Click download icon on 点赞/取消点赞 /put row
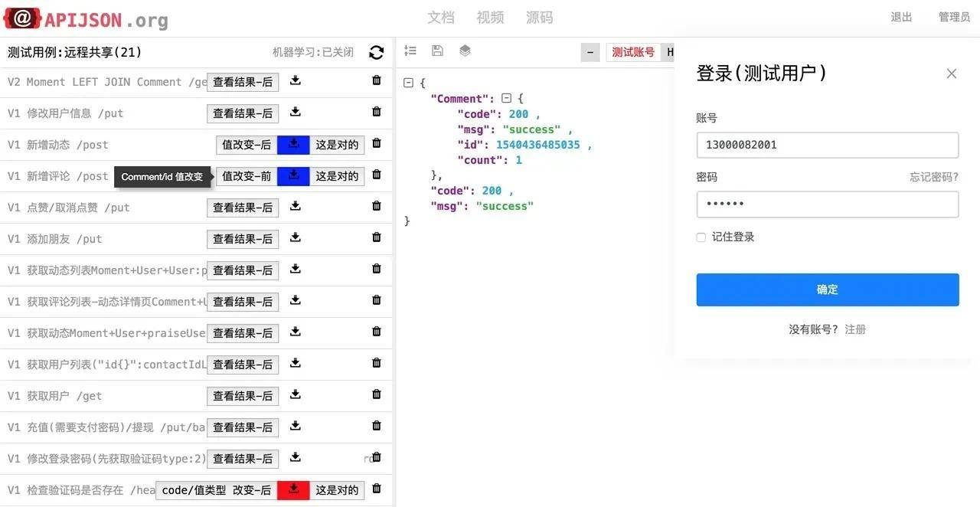The width and height of the screenshot is (980, 507). [x=295, y=206]
